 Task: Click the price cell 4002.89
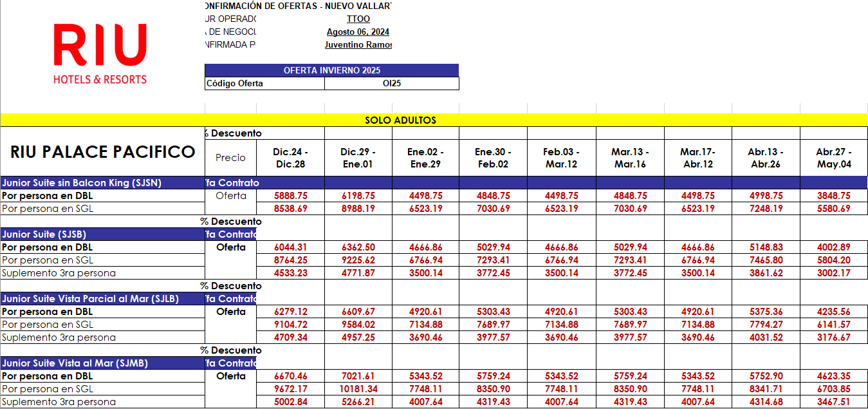tap(833, 247)
